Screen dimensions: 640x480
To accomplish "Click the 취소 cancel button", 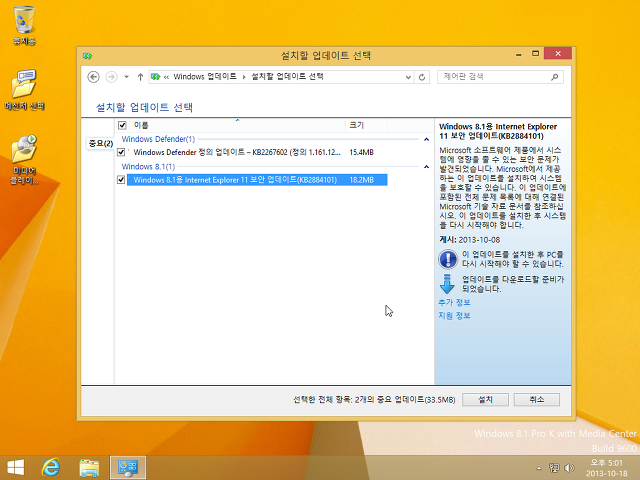I will click(536, 400).
